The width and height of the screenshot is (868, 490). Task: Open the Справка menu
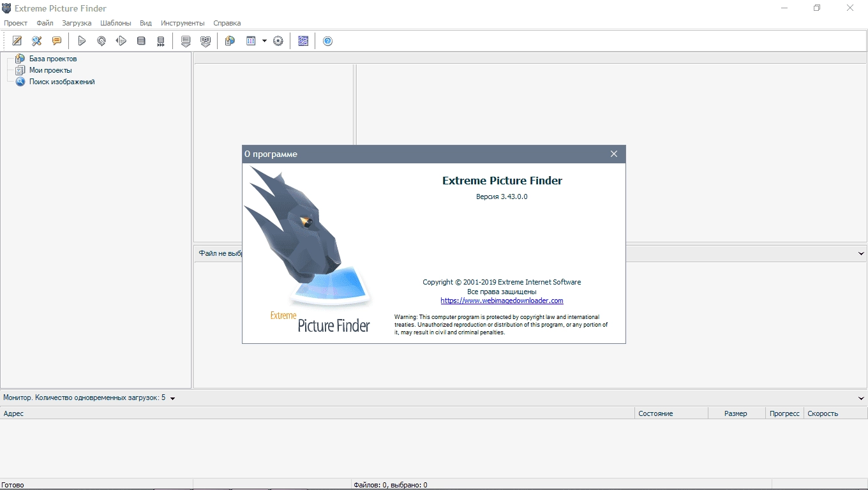tap(227, 23)
